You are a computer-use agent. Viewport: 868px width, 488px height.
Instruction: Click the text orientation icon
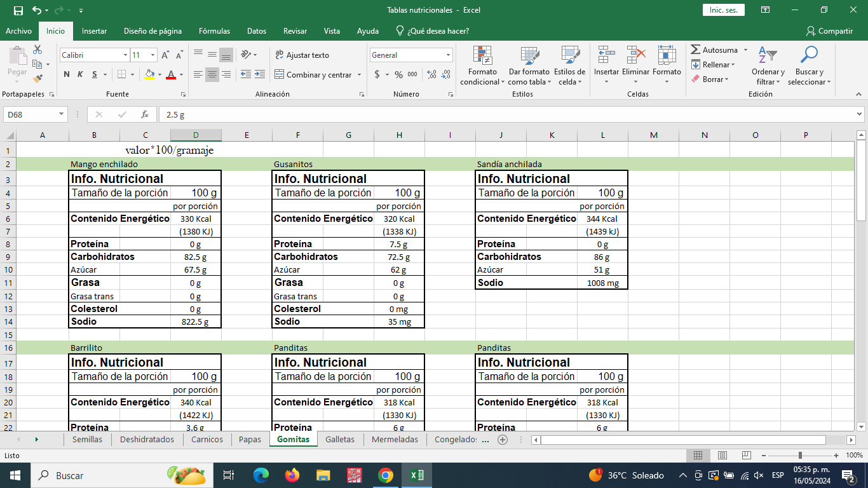pos(247,55)
